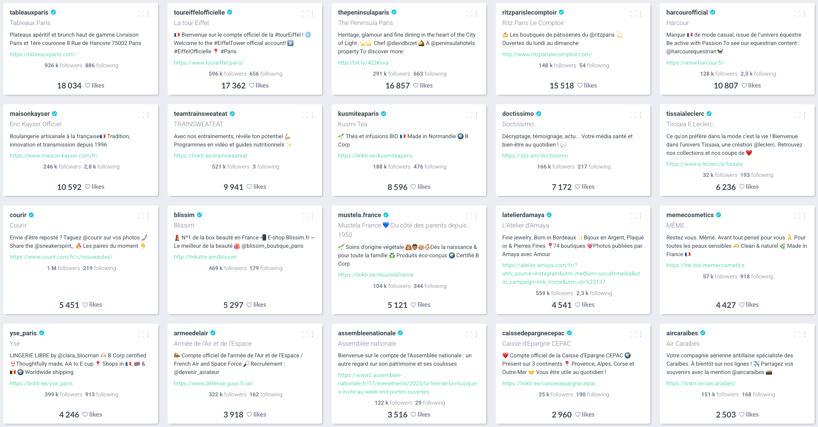Viewport: 818px width, 427px height.
Task: Click the heart likes icon on maisonkayser card
Action: click(87, 187)
